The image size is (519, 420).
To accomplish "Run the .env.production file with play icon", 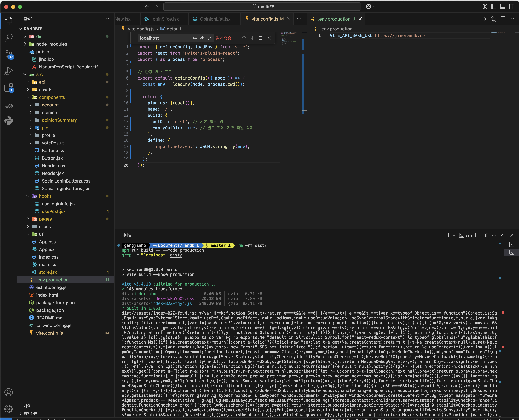I will click(484, 19).
